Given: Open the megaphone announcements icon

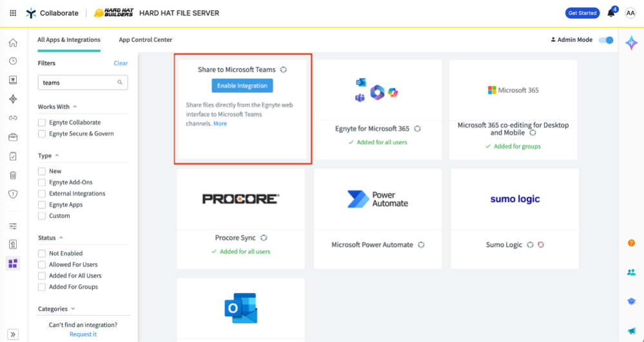Looking at the screenshot, I should (x=632, y=330).
